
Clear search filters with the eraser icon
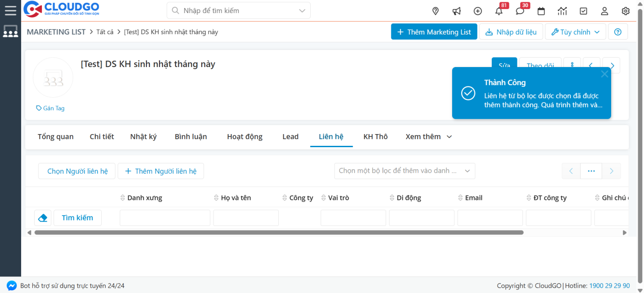coord(43,217)
